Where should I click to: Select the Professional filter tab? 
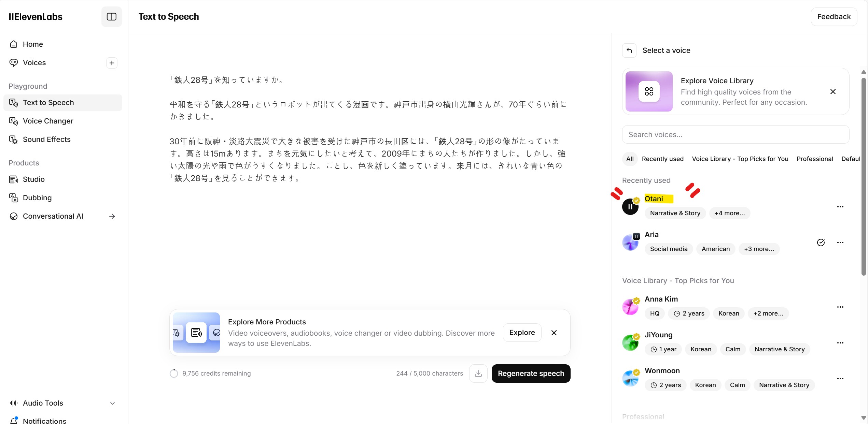(x=815, y=159)
